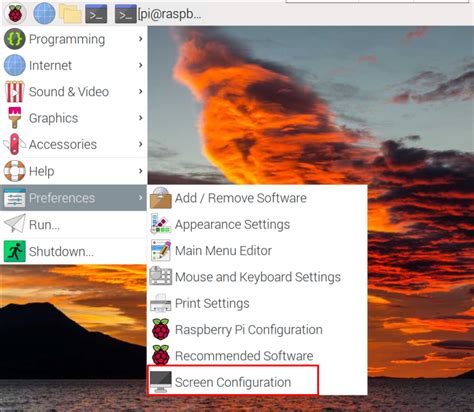Viewport: 474px width, 412px height.
Task: Launch Add / Remove Software
Action: [257, 198]
